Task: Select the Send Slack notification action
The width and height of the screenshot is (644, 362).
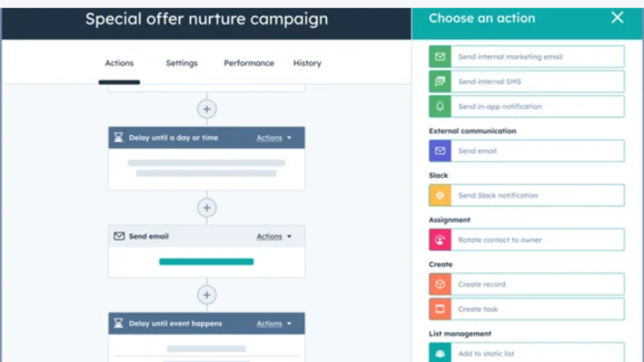Action: (x=526, y=195)
